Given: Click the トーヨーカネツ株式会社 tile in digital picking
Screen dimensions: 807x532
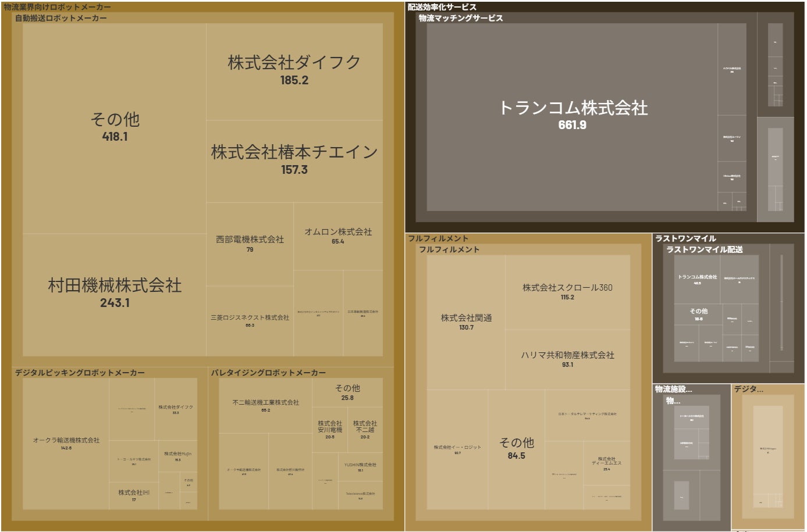Looking at the screenshot, I should click(134, 461).
